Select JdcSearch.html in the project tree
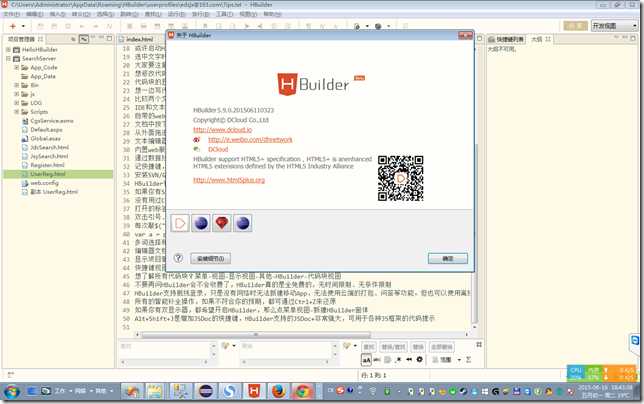The width and height of the screenshot is (644, 404). [x=45, y=147]
